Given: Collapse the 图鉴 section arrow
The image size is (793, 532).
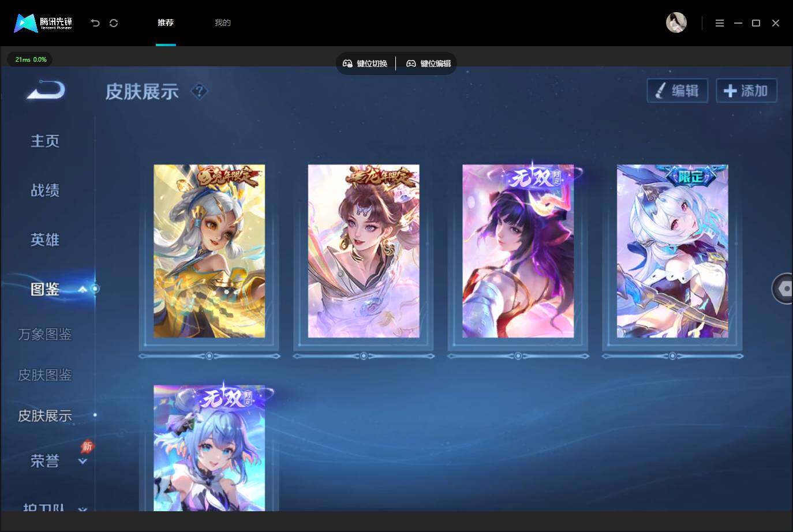Looking at the screenshot, I should coord(83,289).
